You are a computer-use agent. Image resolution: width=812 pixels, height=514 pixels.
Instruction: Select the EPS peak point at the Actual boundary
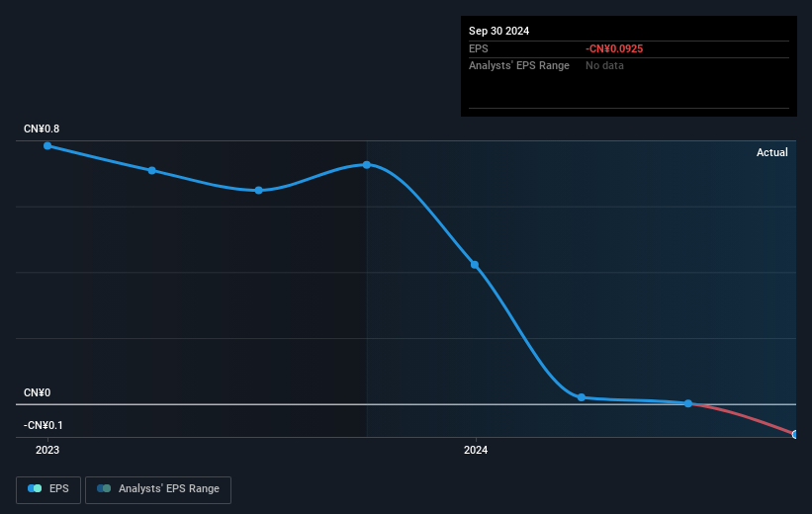click(x=367, y=165)
